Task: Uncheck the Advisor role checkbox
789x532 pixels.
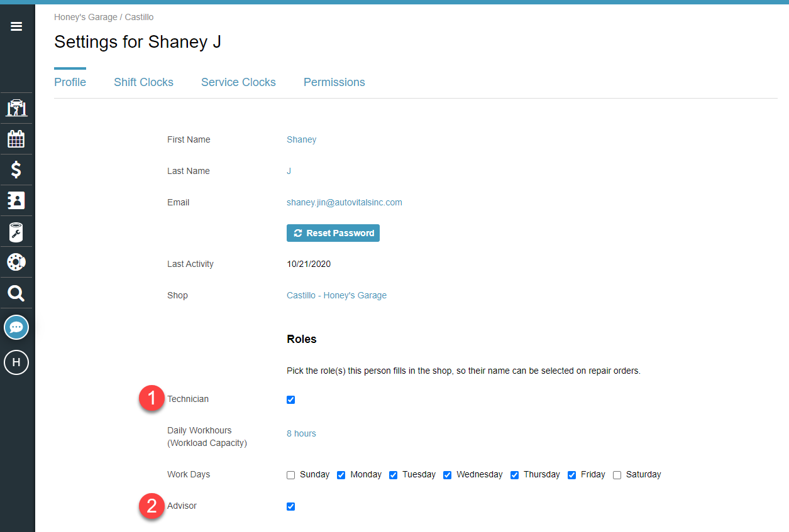Action: [x=290, y=506]
